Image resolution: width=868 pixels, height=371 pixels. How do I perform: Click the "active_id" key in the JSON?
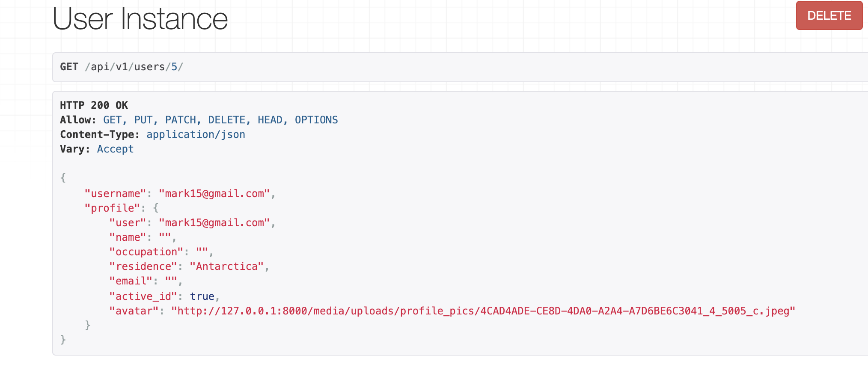pyautogui.click(x=143, y=296)
